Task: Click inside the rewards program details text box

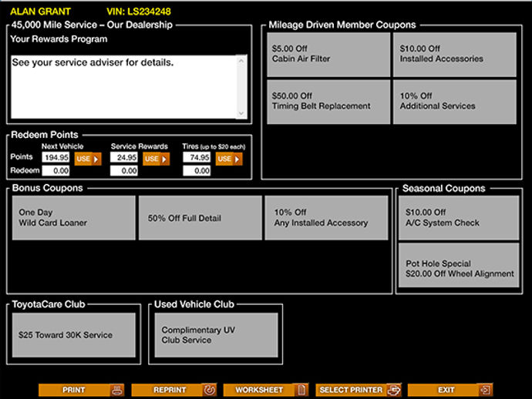Action: (x=124, y=87)
